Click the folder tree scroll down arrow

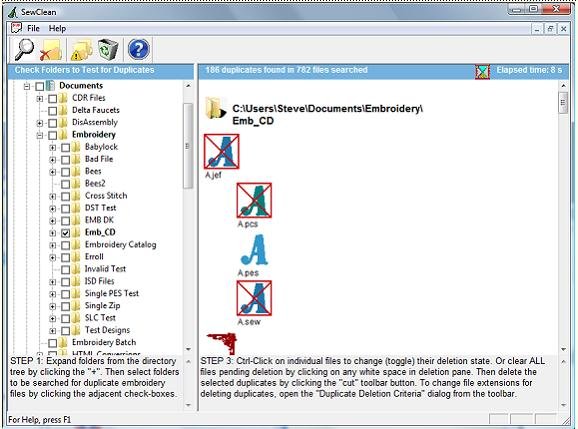click(x=188, y=349)
